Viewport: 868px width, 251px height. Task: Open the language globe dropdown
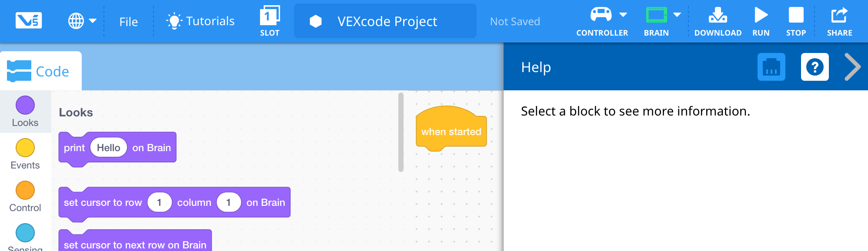(x=83, y=20)
